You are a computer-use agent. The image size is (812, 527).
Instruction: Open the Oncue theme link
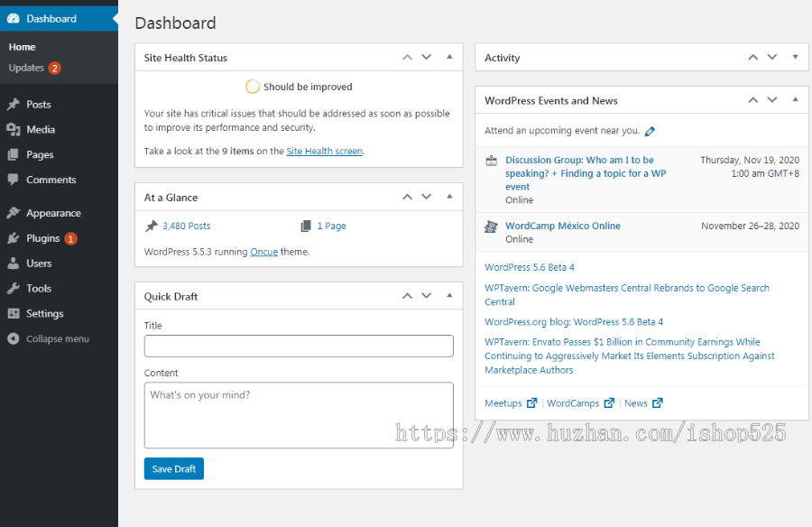coord(264,252)
